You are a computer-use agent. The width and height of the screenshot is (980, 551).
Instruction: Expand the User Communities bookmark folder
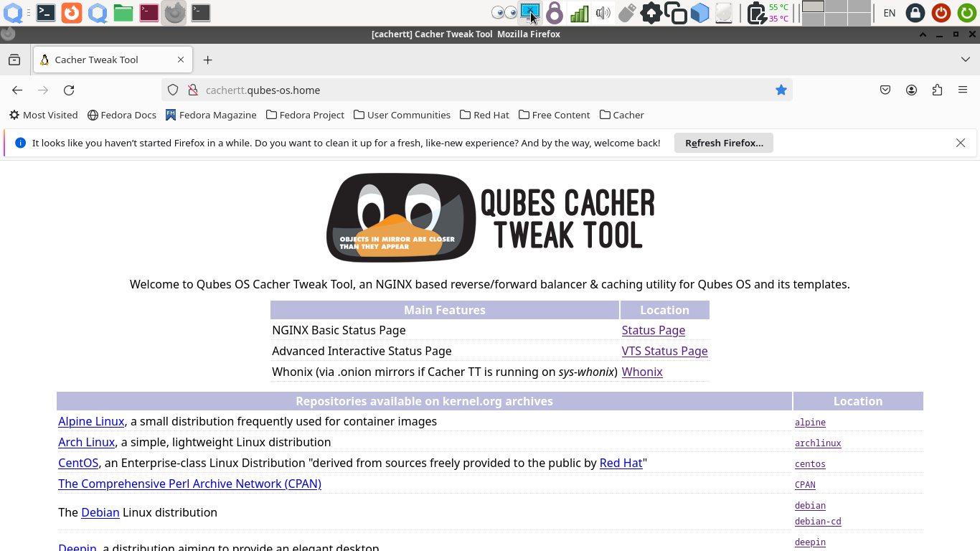[x=402, y=115]
